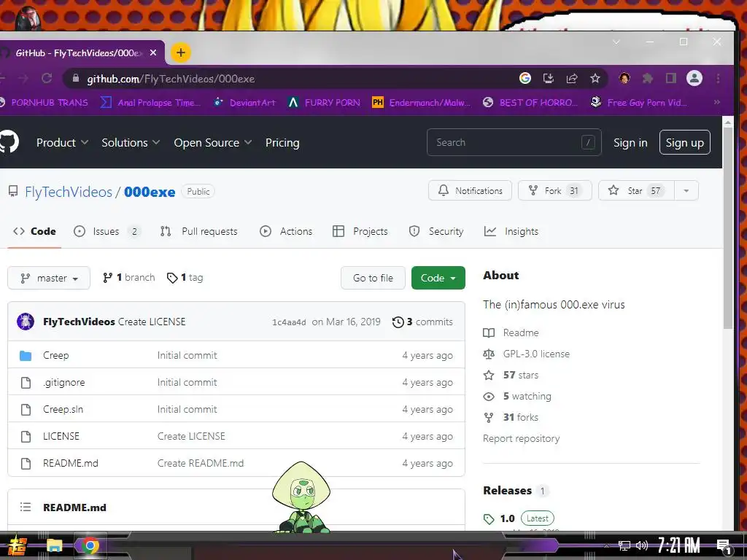Close the GitHub FlyTechVideos tab
Image resolution: width=747 pixels, height=560 pixels.
(x=153, y=52)
